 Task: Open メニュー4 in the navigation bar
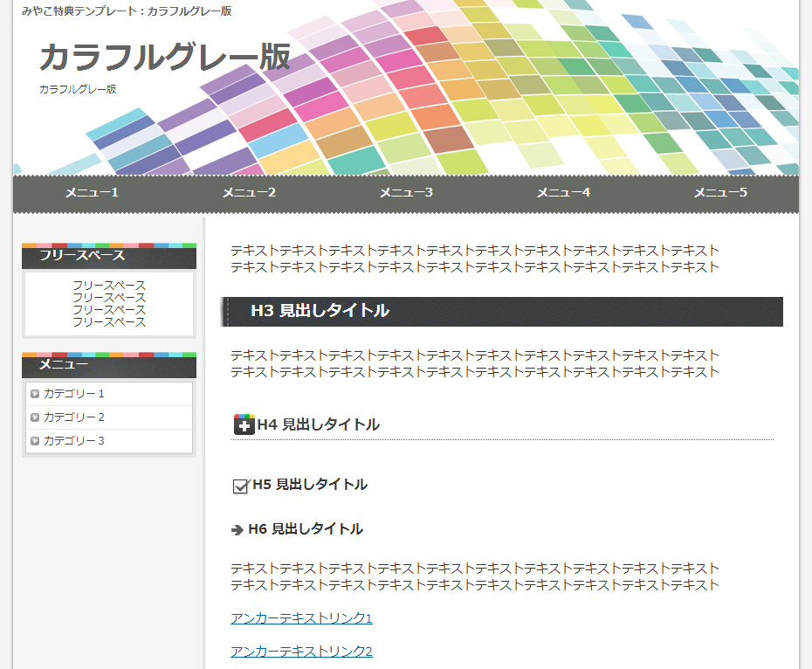coord(563,193)
